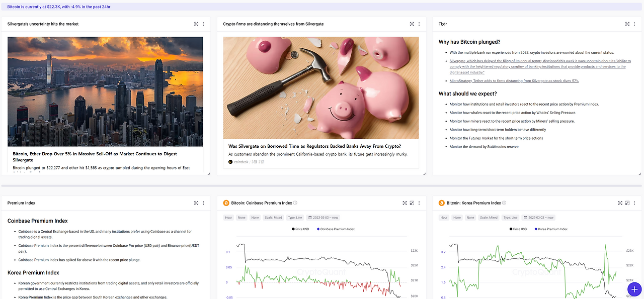Image resolution: width=644 pixels, height=299 pixels.
Task: Click the Bitcoin: Coinbase Premium Index title
Action: tap(261, 203)
